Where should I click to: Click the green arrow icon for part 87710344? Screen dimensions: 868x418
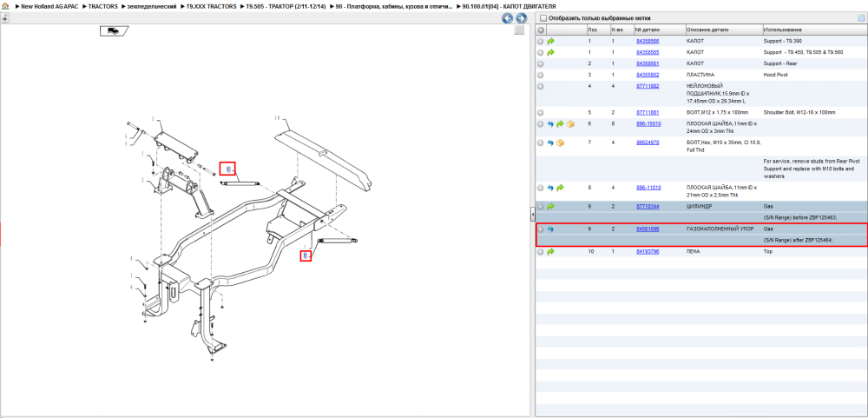[x=551, y=207]
